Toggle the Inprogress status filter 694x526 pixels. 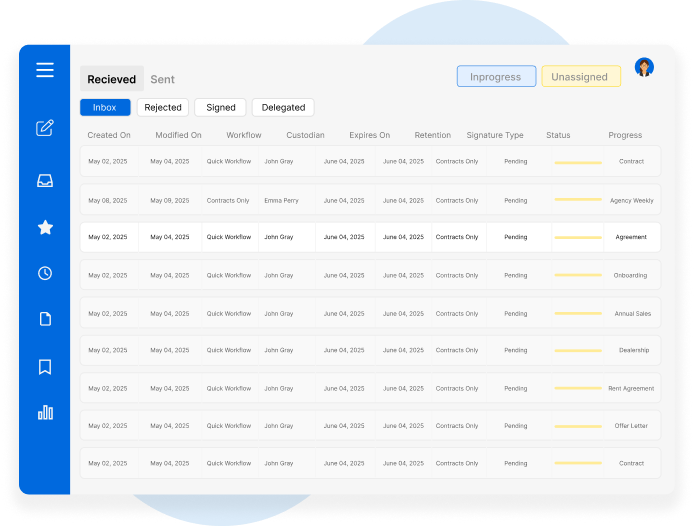coord(496,77)
